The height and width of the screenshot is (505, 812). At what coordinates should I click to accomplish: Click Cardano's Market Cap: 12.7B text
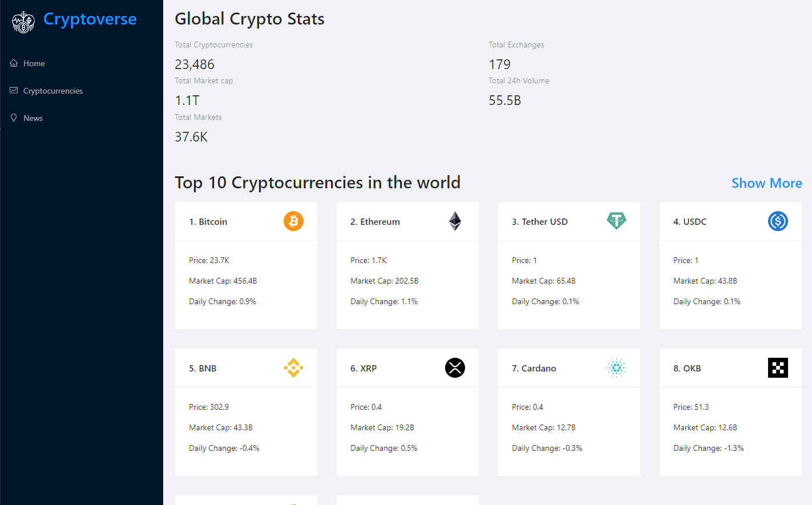544,427
